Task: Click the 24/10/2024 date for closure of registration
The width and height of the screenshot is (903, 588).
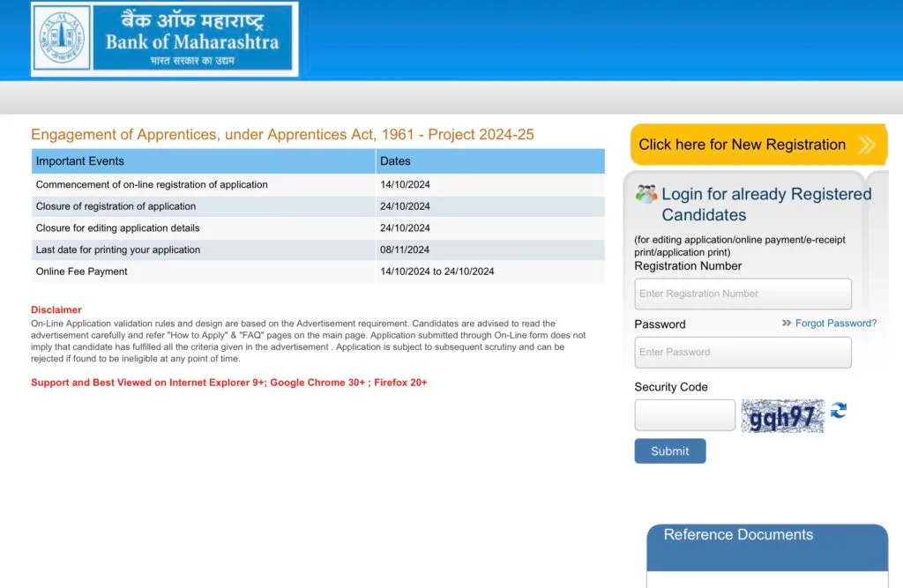Action: 405,206
